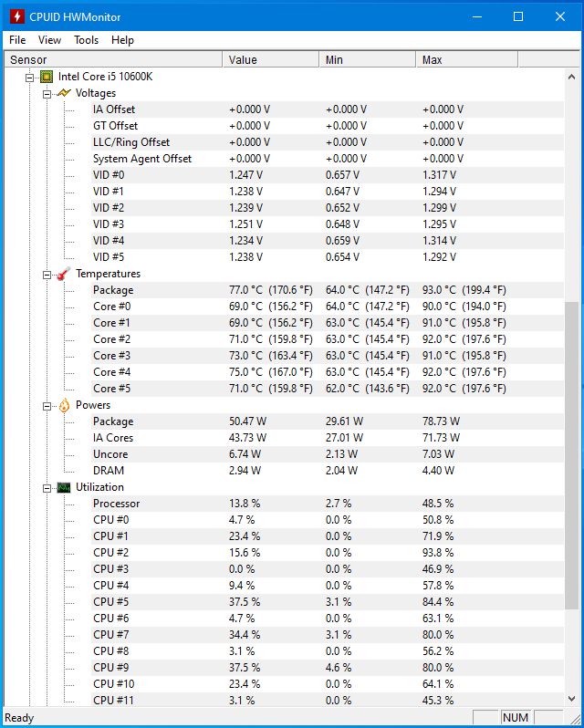This screenshot has width=584, height=728.
Task: Click the scrollbar up arrow
Action: [571, 77]
